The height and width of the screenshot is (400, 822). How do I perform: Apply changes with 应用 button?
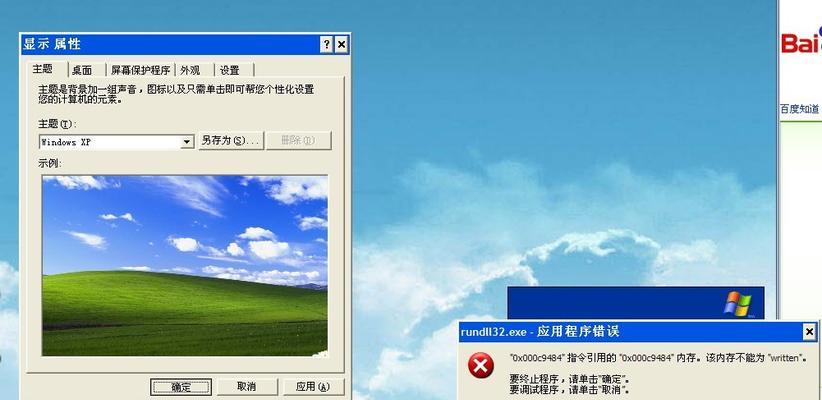tap(313, 387)
